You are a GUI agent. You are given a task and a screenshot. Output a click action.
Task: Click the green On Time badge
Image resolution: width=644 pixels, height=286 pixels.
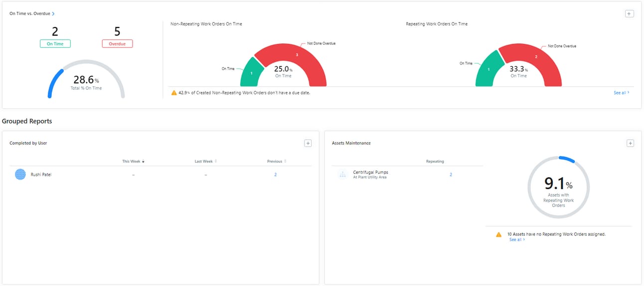(55, 44)
